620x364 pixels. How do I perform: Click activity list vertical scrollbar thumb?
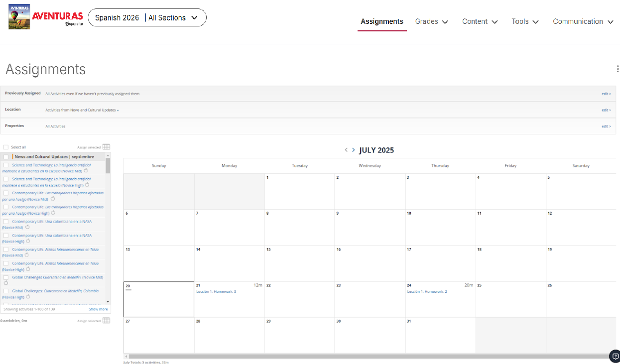pyautogui.click(x=108, y=165)
